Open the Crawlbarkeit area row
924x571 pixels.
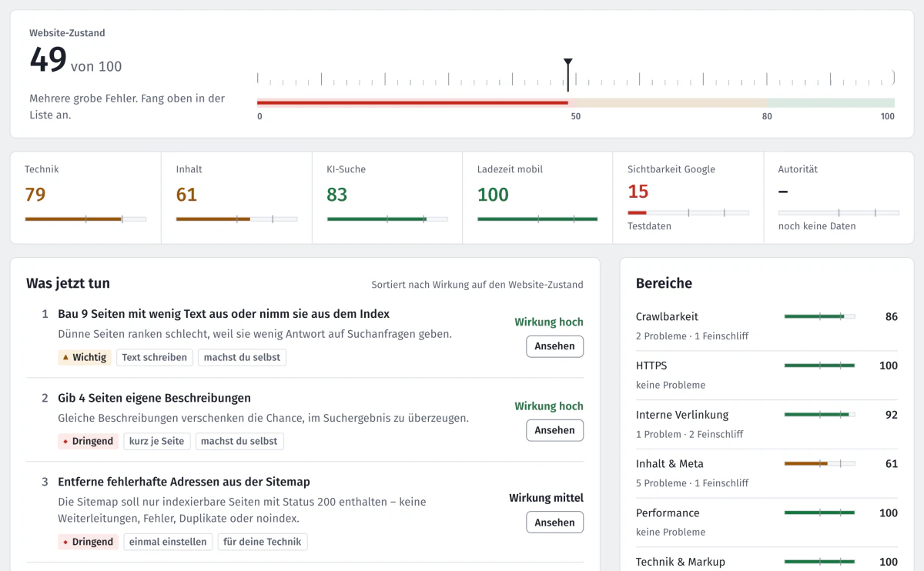click(767, 326)
